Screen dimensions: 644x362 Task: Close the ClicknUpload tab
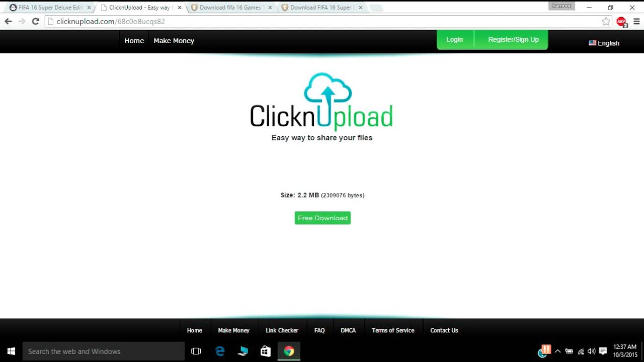pos(180,8)
